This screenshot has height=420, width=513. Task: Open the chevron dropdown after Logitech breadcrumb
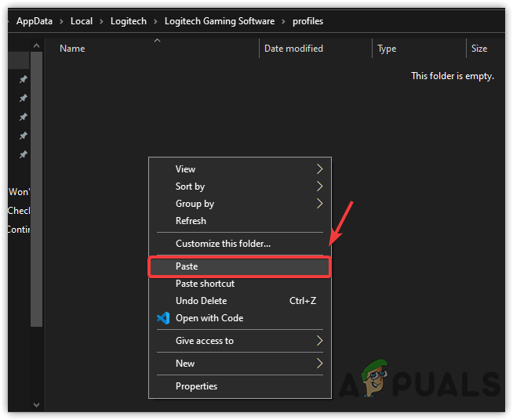click(156, 22)
